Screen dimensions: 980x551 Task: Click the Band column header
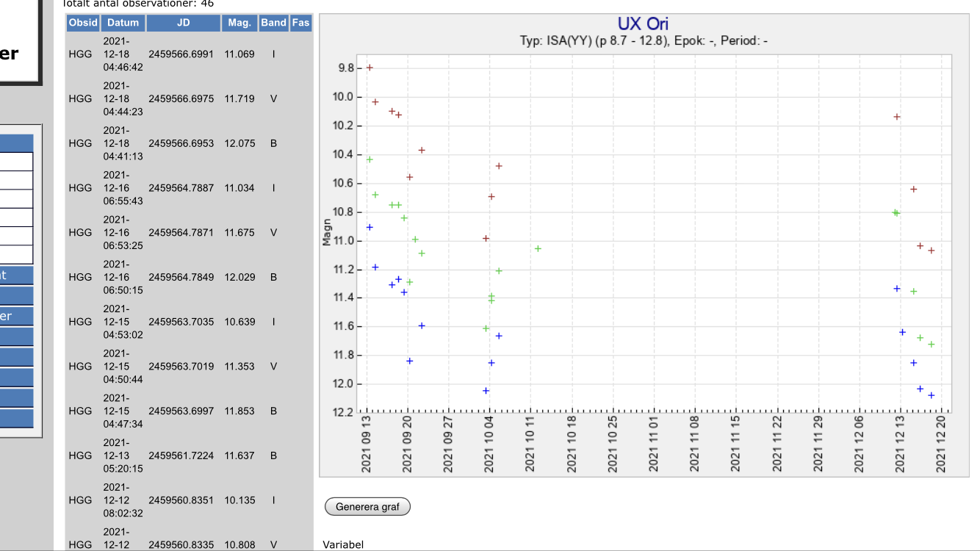(x=273, y=23)
